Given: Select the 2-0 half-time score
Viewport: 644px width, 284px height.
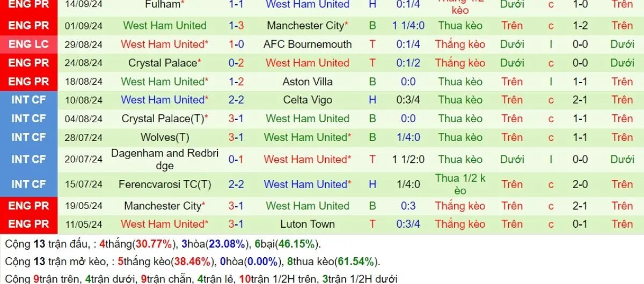Looking at the screenshot, I should tap(580, 184).
